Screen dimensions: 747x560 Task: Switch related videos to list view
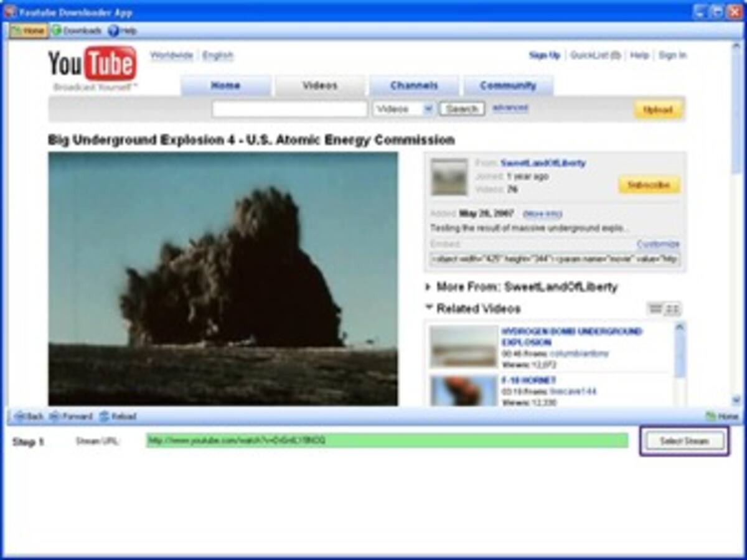point(655,309)
